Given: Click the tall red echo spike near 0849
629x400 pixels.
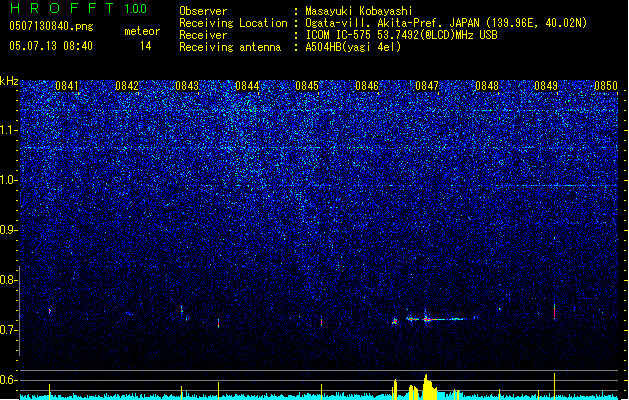Looking at the screenshot, I should pos(554,311).
